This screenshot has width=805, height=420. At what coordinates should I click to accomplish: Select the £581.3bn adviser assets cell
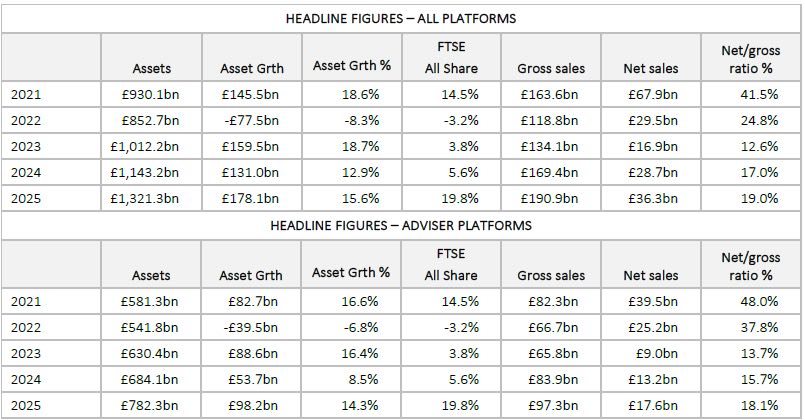tap(152, 301)
